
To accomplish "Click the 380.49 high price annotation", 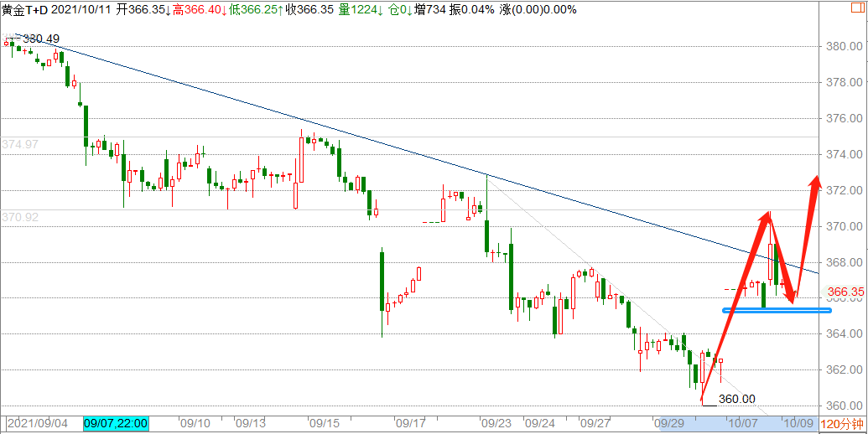I will (x=41, y=39).
